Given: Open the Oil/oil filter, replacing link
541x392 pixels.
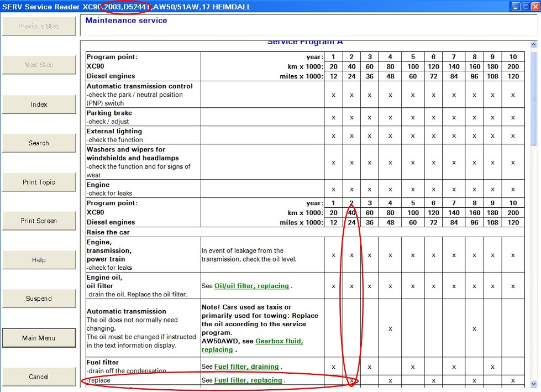Looking at the screenshot, I should (x=251, y=286).
